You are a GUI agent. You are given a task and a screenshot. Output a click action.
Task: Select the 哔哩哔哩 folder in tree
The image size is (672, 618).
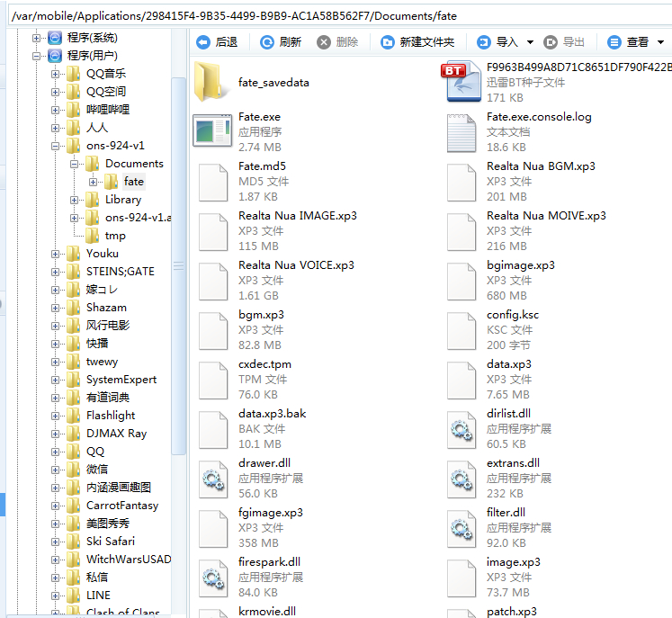[98, 110]
